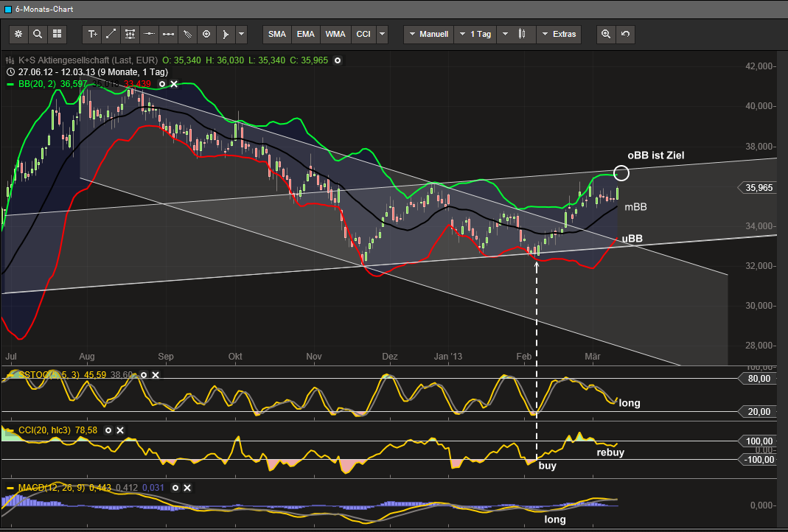The width and height of the screenshot is (788, 532).
Task: Add the SMA indicator
Action: [277, 34]
